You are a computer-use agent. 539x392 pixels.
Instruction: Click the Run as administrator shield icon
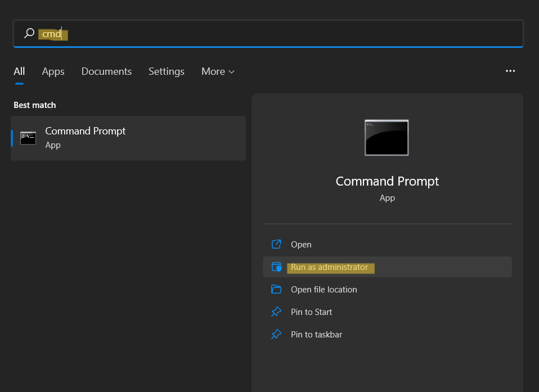(x=276, y=267)
